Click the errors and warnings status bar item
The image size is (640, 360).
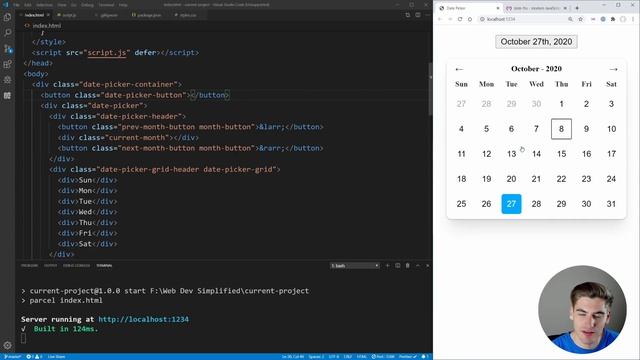pos(34,356)
